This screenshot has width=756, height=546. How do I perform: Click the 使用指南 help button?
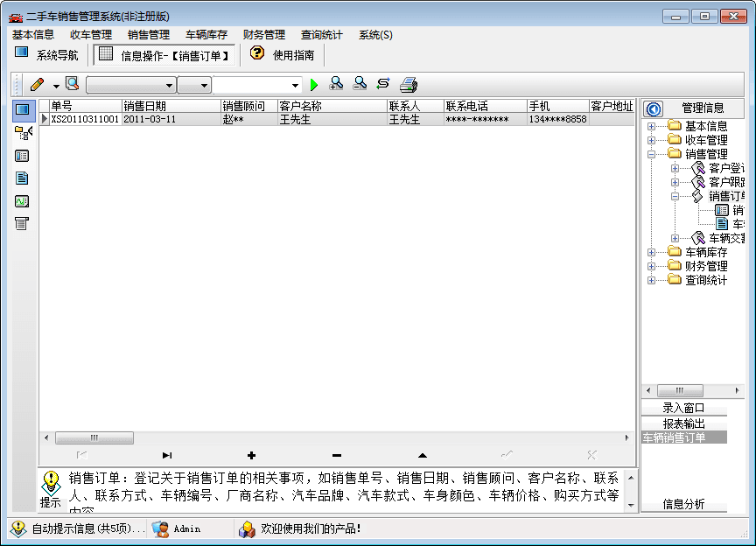click(x=283, y=54)
